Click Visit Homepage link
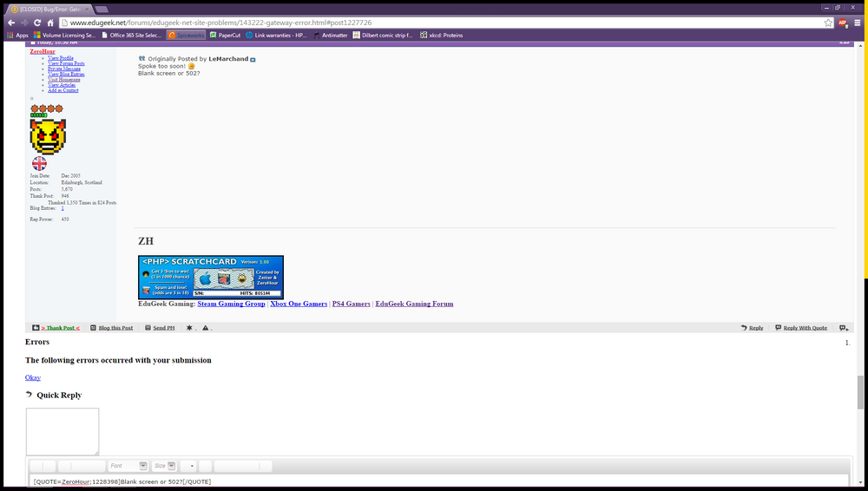This screenshot has height=491, width=868. click(63, 80)
